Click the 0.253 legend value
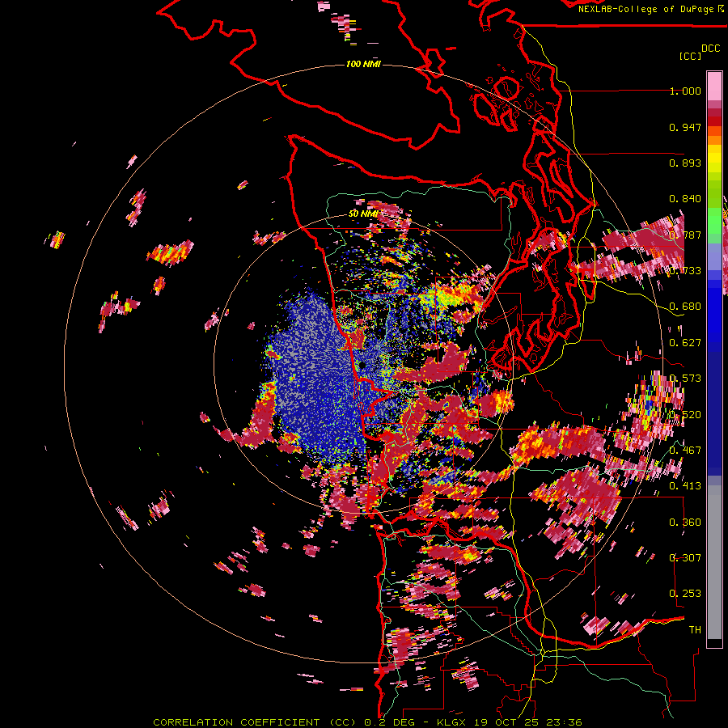Screen dimensions: 728x728 685,594
